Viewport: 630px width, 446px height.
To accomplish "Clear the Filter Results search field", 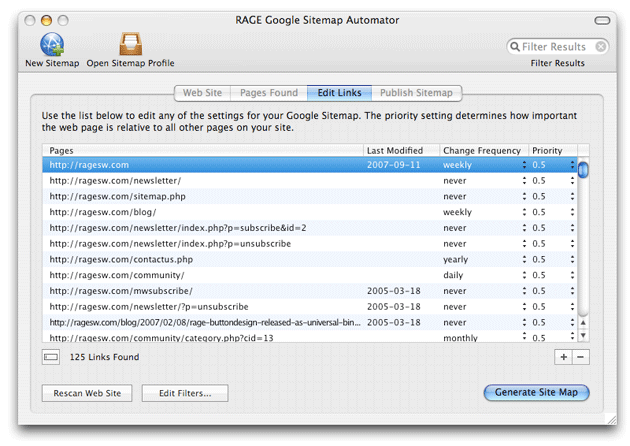I will 601,47.
